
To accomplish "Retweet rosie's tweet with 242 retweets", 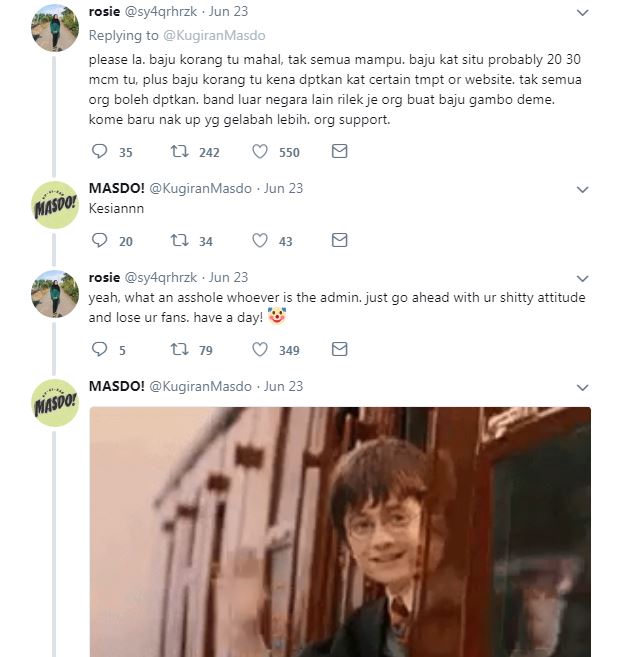I will click(x=180, y=152).
